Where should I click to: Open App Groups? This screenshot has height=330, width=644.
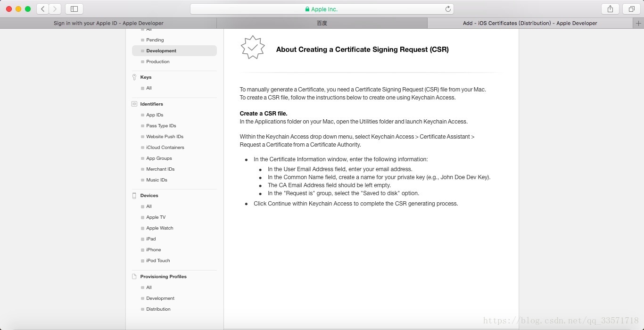(159, 158)
